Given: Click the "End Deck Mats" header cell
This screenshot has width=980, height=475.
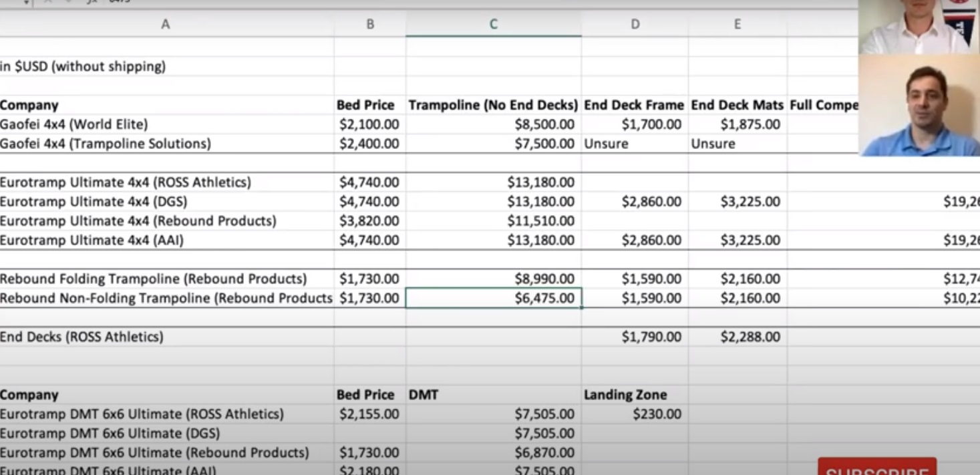Looking at the screenshot, I should pyautogui.click(x=738, y=105).
